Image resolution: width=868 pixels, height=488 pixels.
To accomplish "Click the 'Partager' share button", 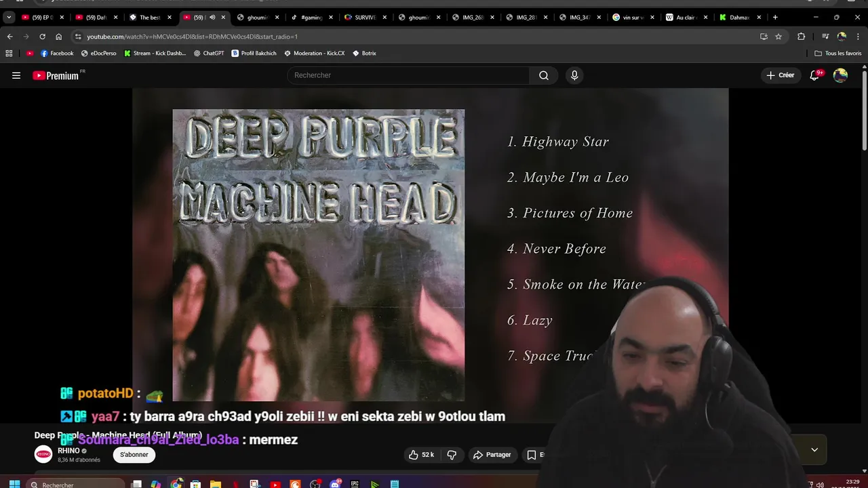I will [x=492, y=455].
